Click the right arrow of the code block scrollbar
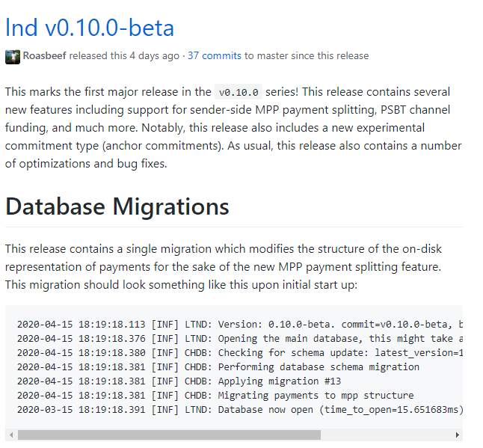This screenshot has width=483, height=448. coord(458,435)
